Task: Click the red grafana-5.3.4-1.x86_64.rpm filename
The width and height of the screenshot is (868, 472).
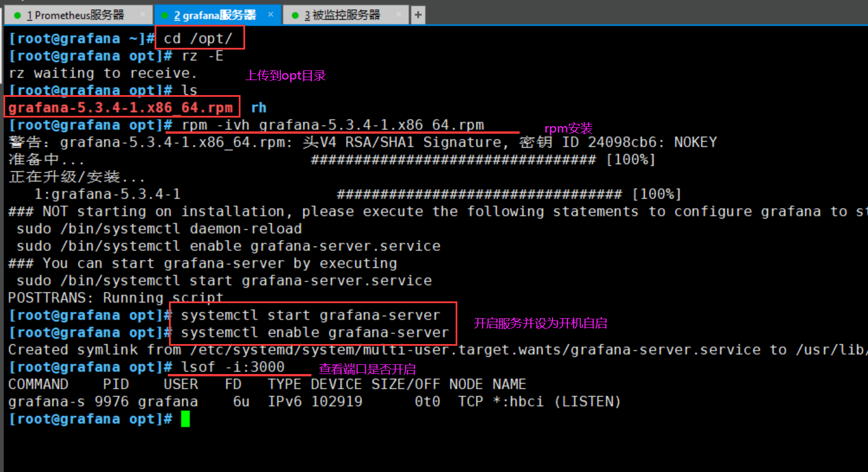Action: click(121, 108)
